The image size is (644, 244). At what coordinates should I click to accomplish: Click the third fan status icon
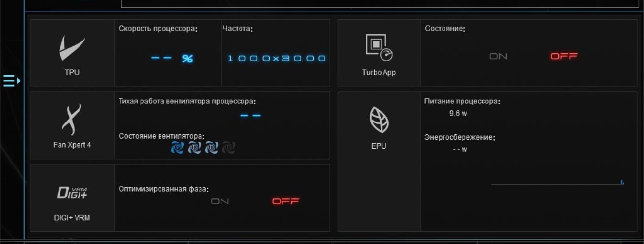click(212, 147)
